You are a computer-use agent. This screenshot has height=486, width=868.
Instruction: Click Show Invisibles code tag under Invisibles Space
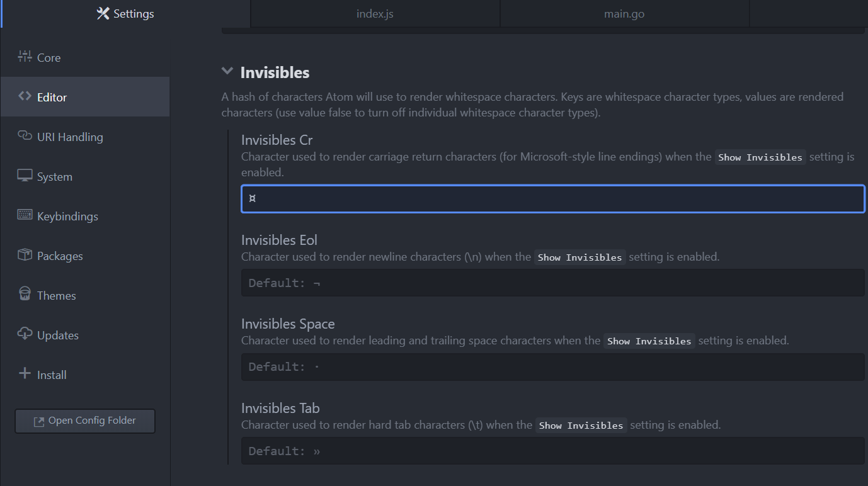tap(649, 341)
